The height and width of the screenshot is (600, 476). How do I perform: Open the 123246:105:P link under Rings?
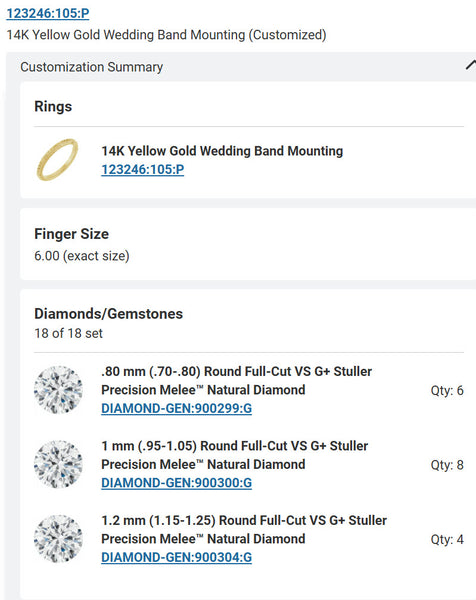(142, 169)
